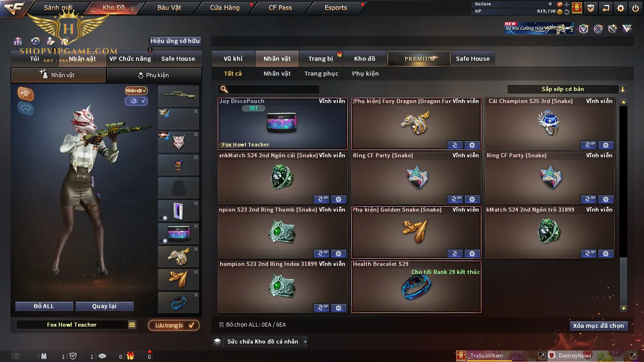Click the inventory list scrollbar down arrow
This screenshot has width=644, height=362.
click(x=623, y=309)
